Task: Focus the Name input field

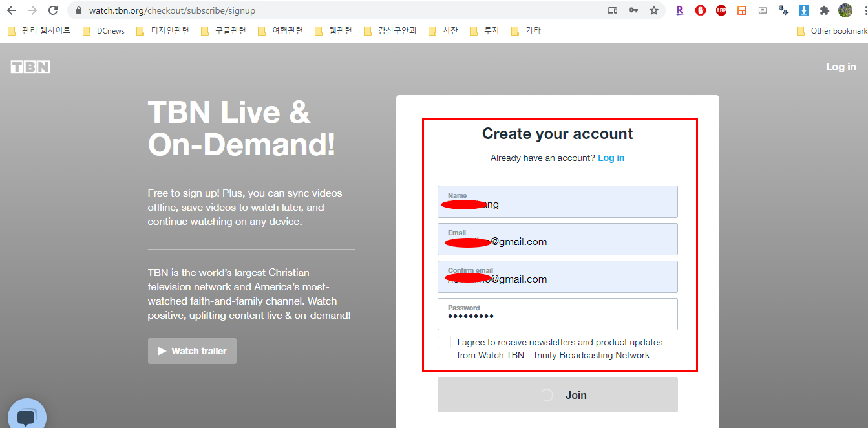Action: (558, 202)
